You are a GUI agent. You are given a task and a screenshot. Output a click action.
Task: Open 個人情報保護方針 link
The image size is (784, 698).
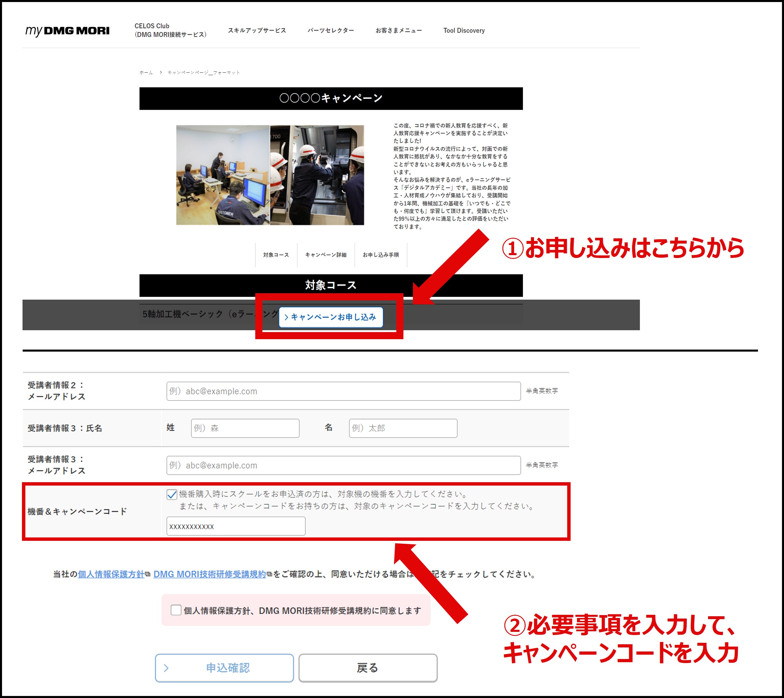(x=111, y=574)
